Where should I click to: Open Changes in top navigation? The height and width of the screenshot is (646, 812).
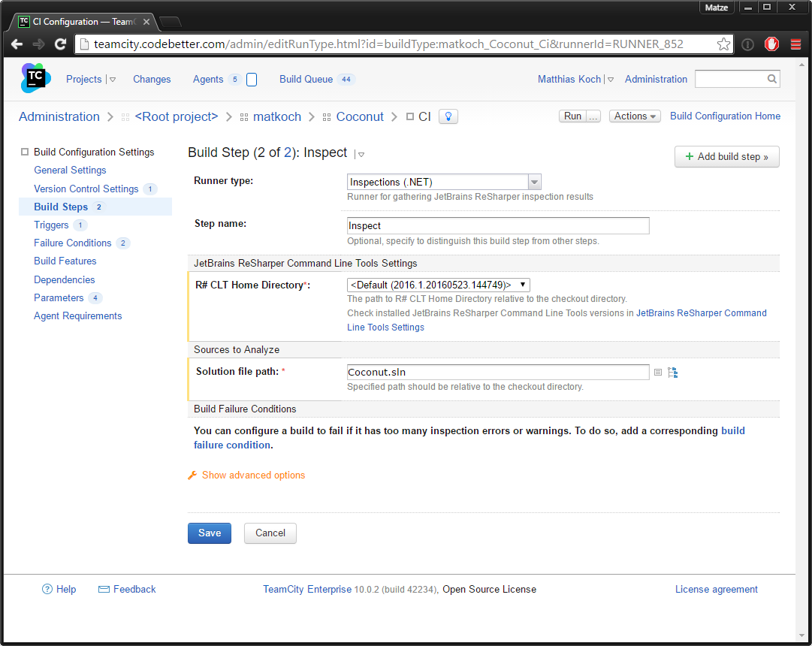coord(152,80)
